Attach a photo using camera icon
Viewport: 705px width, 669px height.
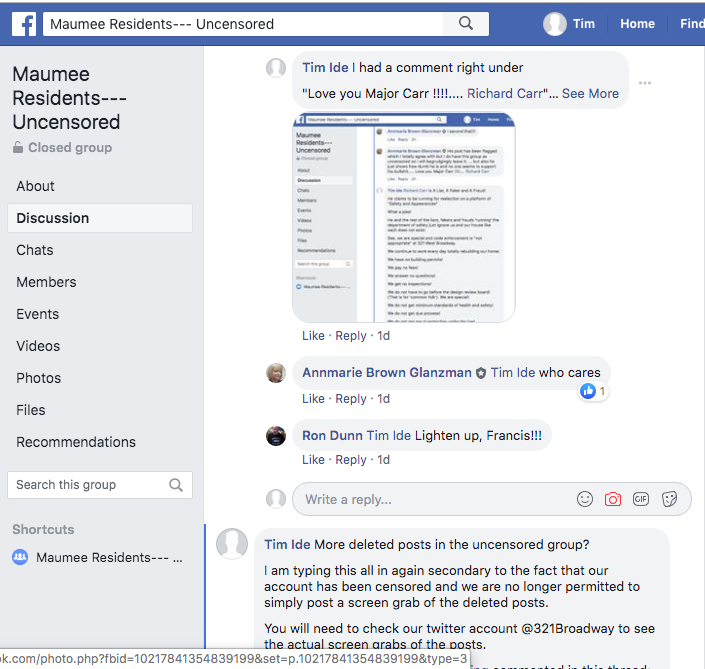(x=613, y=499)
